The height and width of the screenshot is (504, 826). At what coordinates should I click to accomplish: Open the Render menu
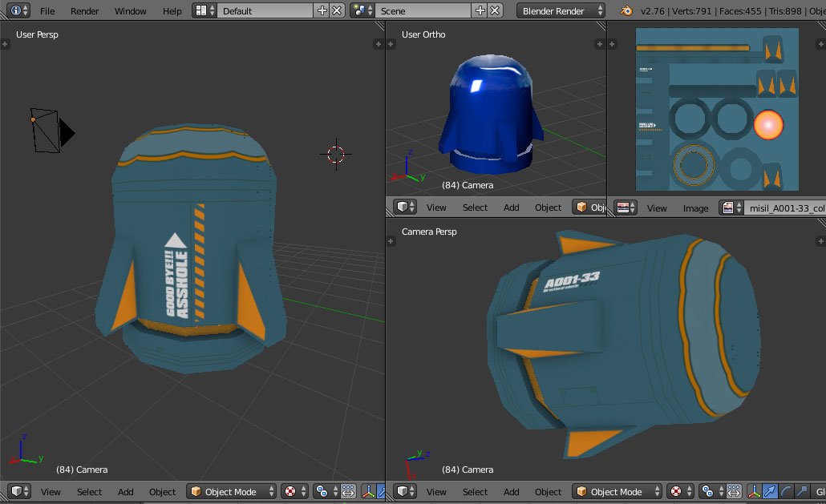click(84, 11)
